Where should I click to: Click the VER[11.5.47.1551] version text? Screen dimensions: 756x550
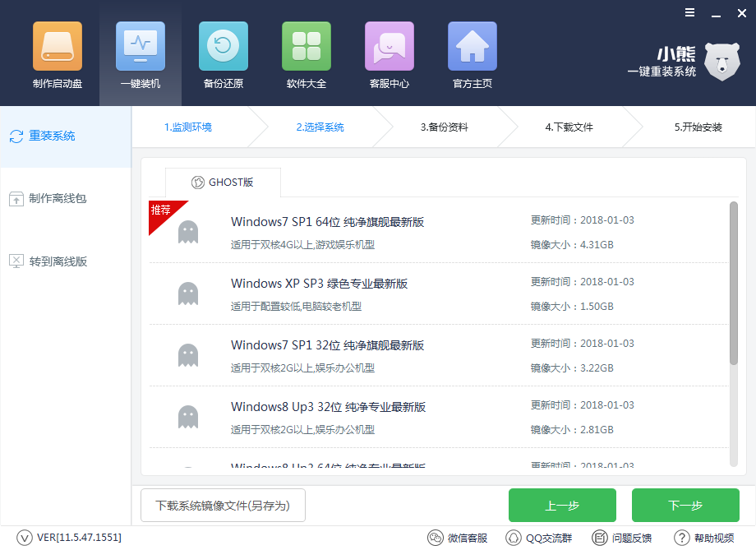(x=79, y=538)
